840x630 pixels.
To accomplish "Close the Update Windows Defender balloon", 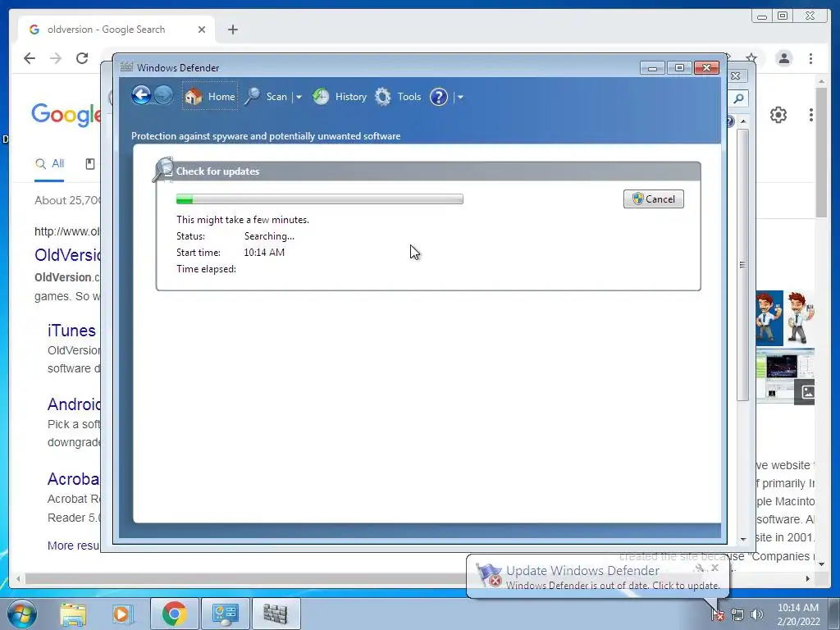I will (x=714, y=568).
